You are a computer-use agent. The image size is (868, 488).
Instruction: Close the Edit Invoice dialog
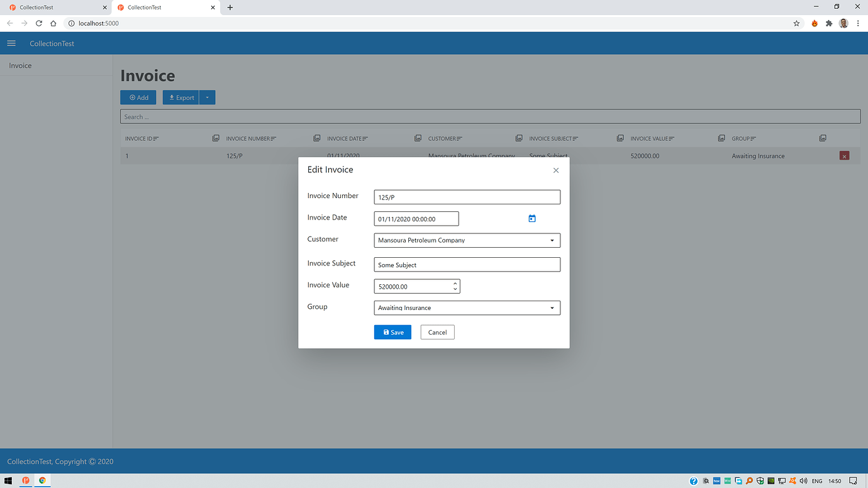(556, 170)
